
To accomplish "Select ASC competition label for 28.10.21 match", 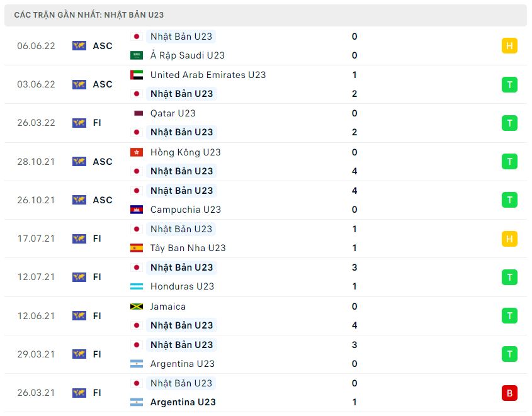I will [103, 162].
